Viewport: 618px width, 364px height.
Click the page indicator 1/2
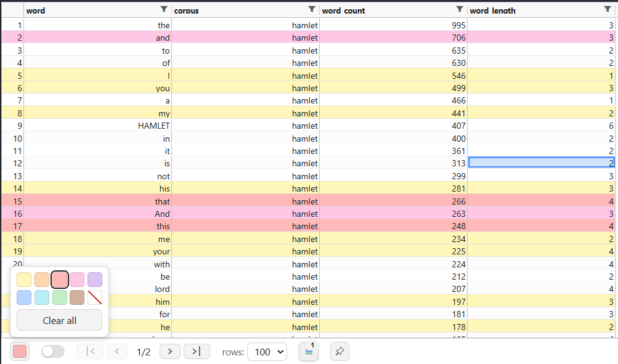click(144, 352)
